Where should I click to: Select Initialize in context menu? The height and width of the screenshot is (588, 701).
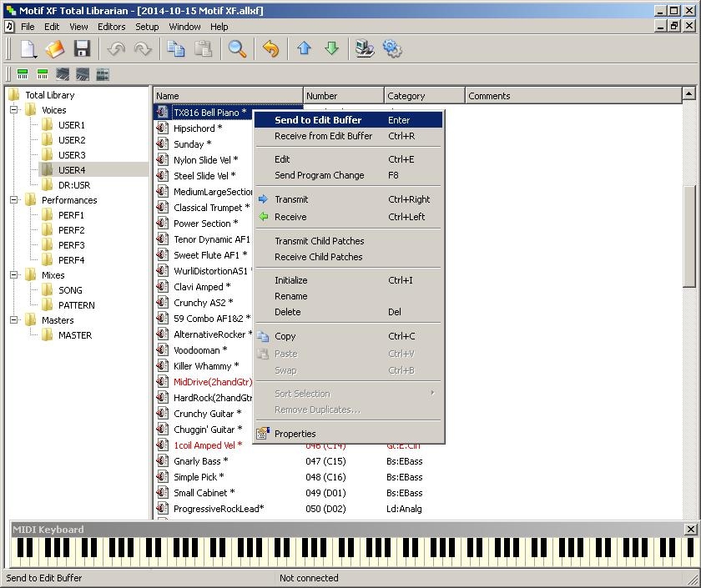click(x=348, y=280)
